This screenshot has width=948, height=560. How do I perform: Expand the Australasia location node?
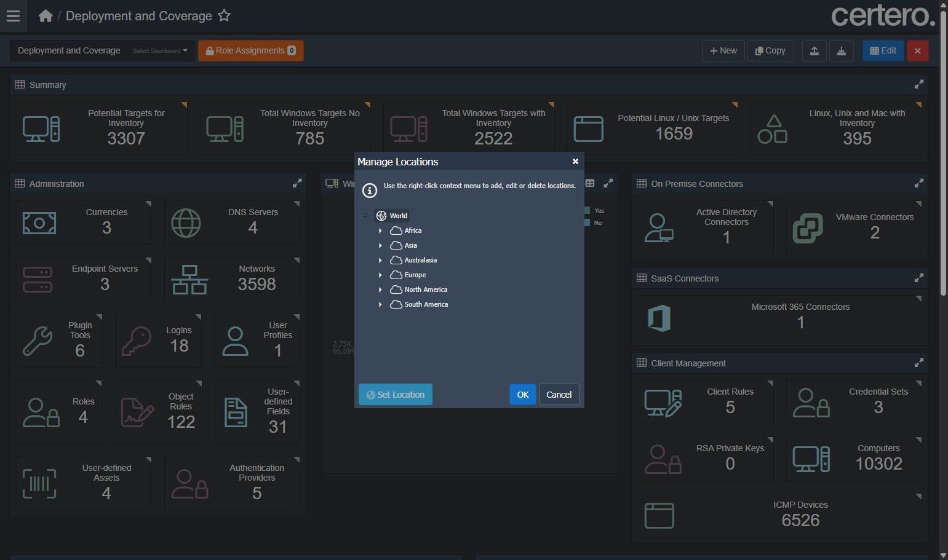380,260
